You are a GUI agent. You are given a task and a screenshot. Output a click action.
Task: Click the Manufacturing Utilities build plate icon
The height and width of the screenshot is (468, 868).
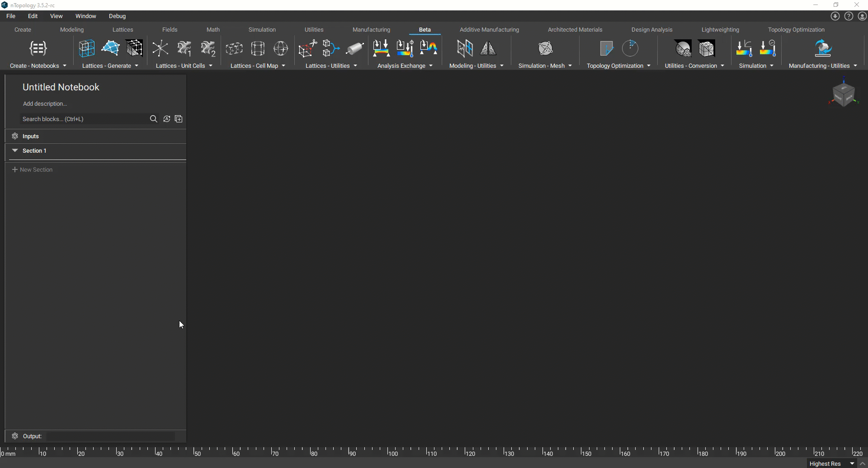tap(823, 48)
